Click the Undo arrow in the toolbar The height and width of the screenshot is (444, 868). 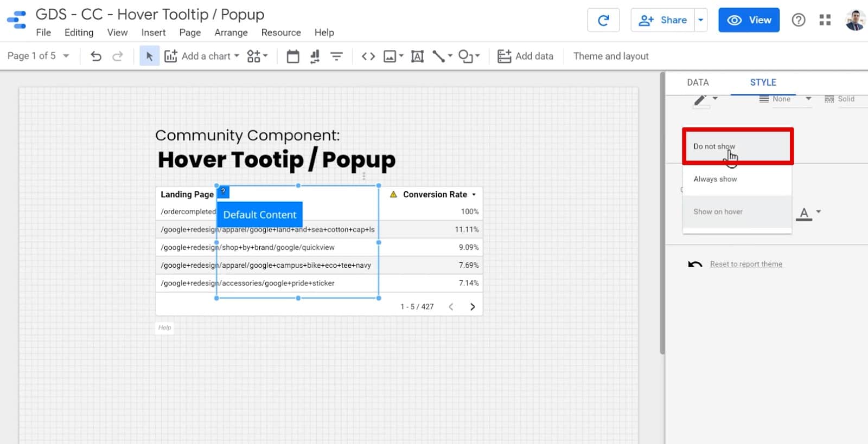[96, 56]
